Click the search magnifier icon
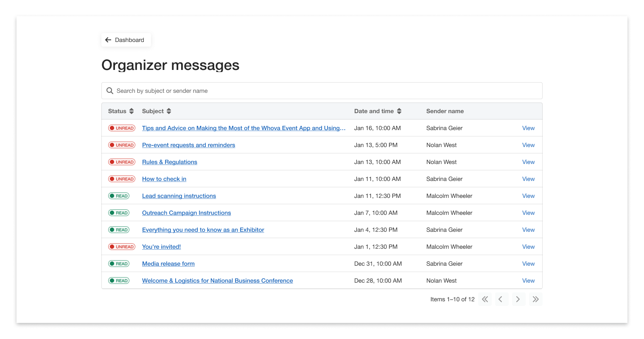The width and height of the screenshot is (644, 339). tap(110, 91)
